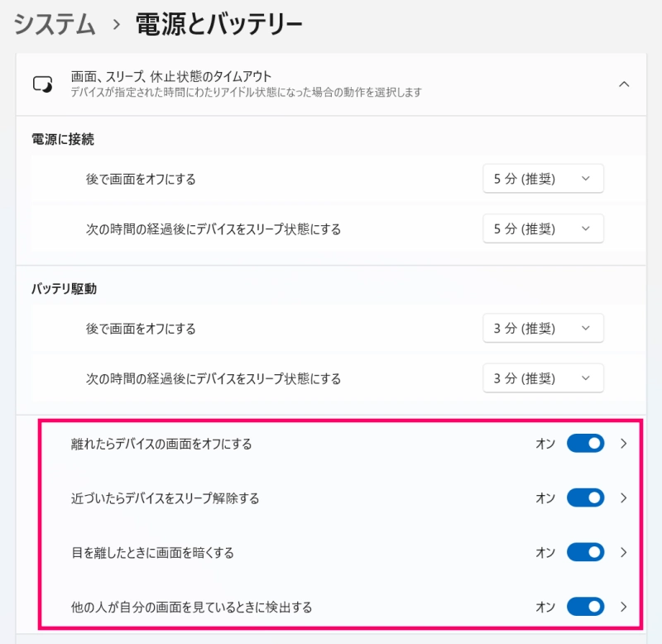Collapse the 画面、スリープ、休止状態のタイムアウト section

[624, 84]
